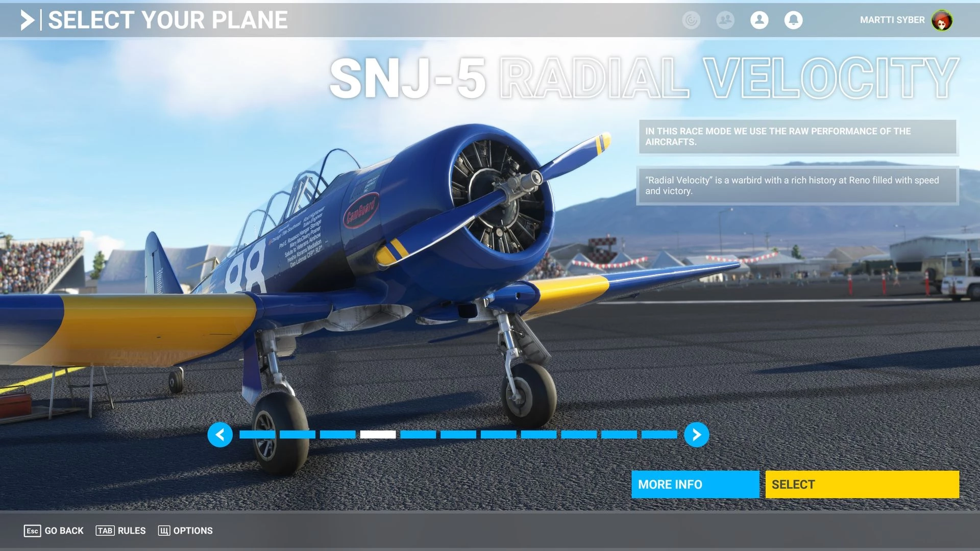Click the multiplayer group icon

coord(725,20)
